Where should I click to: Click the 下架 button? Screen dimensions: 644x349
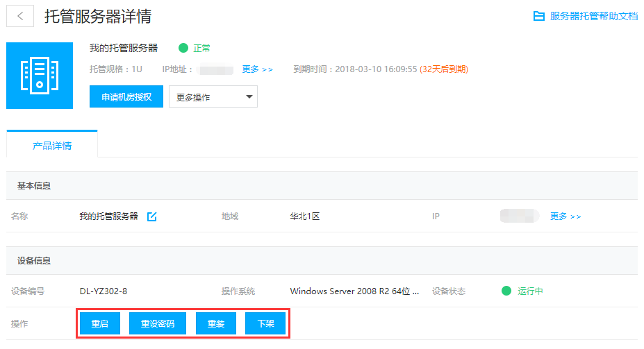tap(265, 324)
